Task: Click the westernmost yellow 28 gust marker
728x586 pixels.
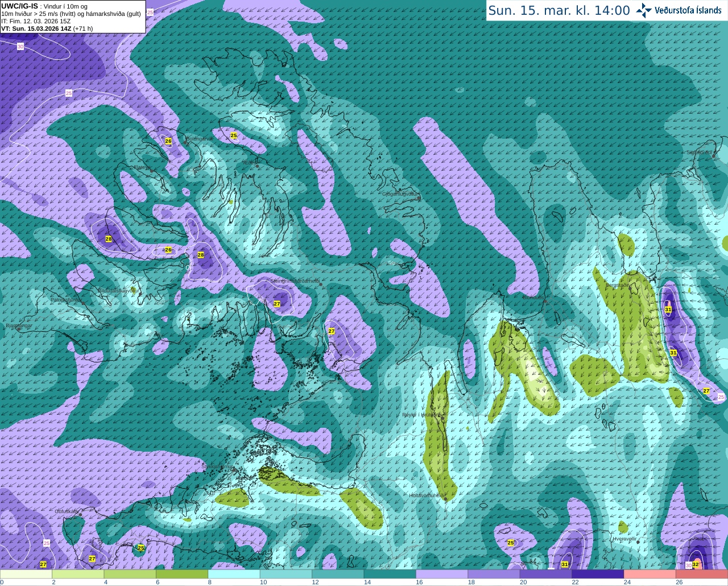Action: [109, 239]
